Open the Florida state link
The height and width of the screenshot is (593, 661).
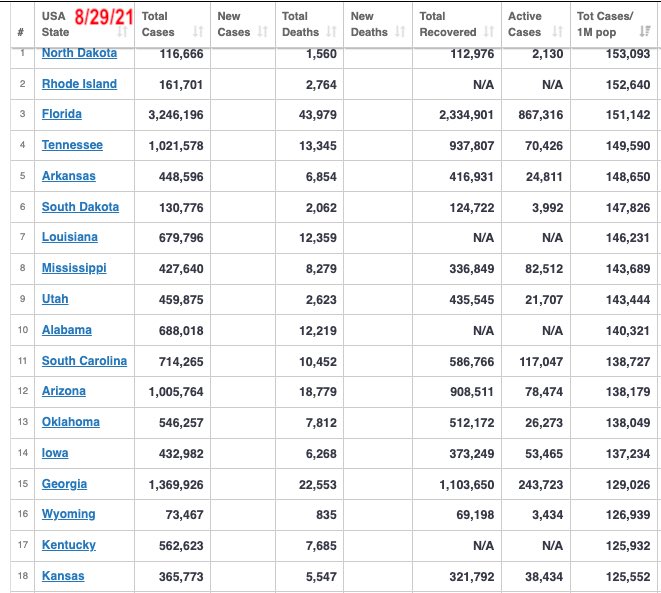click(62, 114)
